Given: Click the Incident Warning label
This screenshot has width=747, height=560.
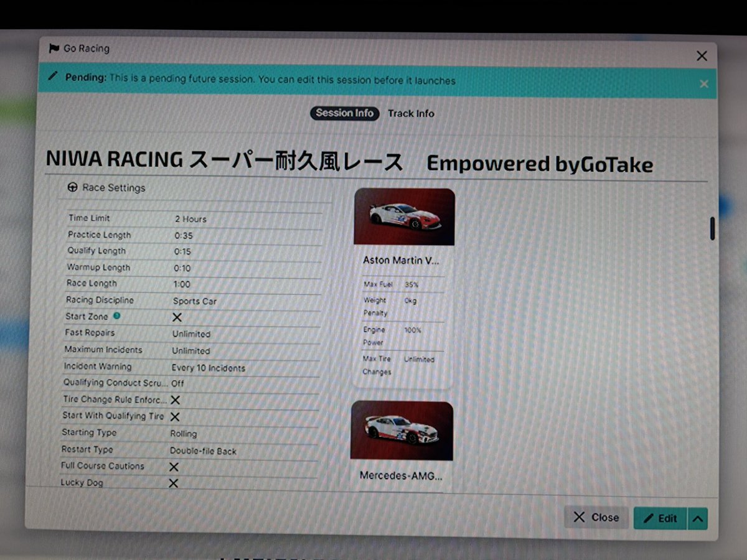Looking at the screenshot, I should tap(97, 366).
